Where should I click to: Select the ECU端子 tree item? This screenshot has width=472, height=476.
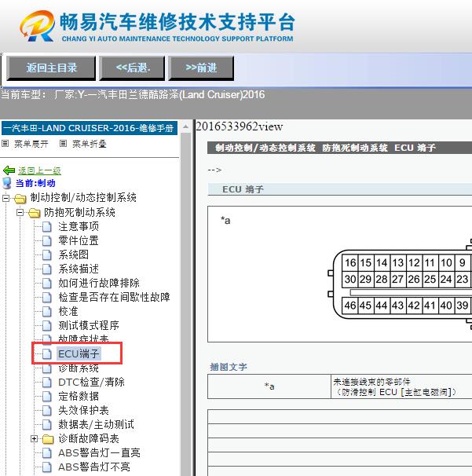(79, 353)
